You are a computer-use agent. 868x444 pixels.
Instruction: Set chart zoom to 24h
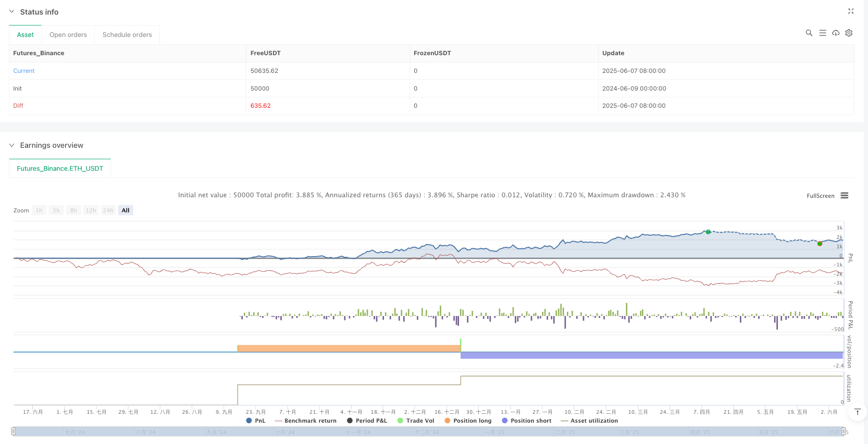pos(108,210)
